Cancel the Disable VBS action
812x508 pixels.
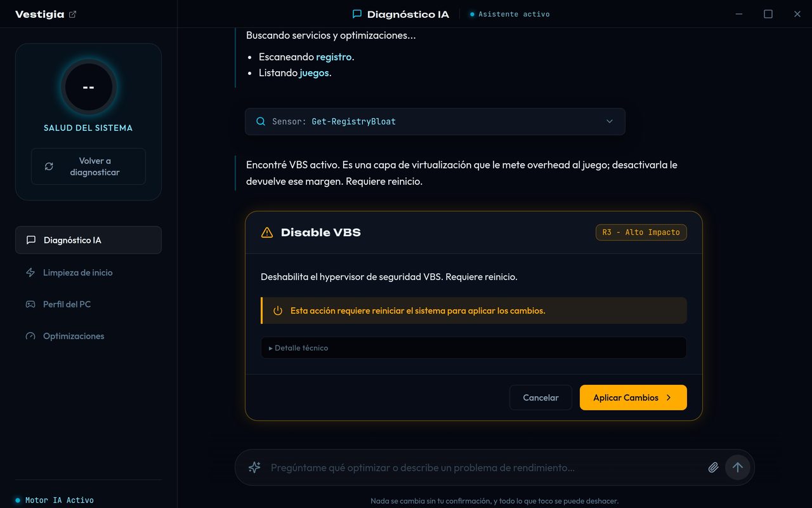click(540, 398)
